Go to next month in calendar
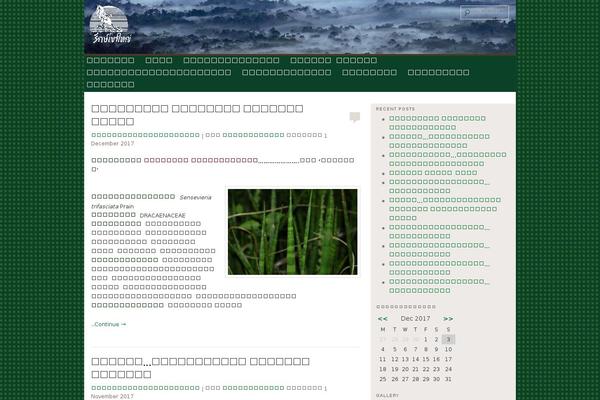The image size is (600, 400). pos(448,318)
